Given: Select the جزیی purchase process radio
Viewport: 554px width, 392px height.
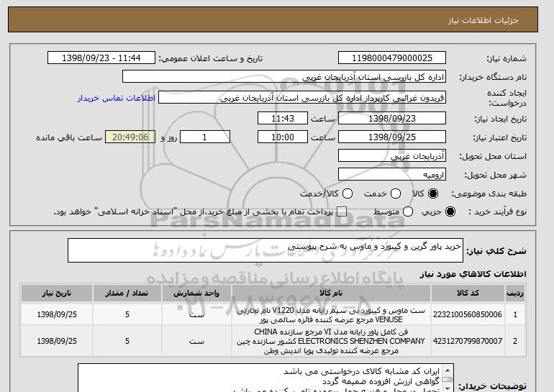Looking at the screenshot, I should pos(450,211).
